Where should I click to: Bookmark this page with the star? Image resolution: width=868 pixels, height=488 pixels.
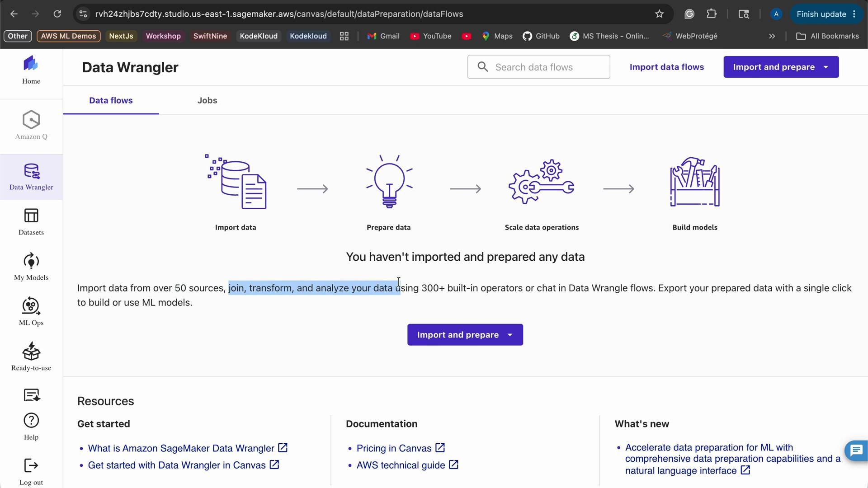pyautogui.click(x=659, y=14)
